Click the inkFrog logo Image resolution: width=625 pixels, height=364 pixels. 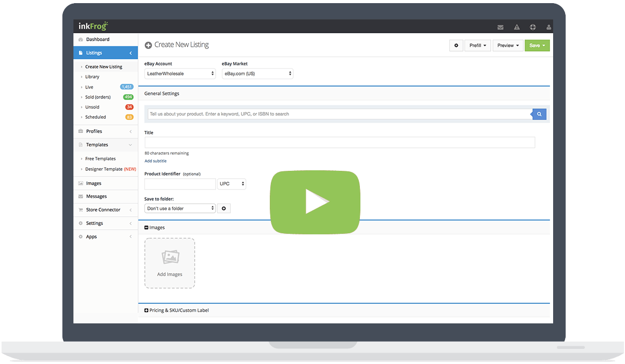tap(94, 26)
